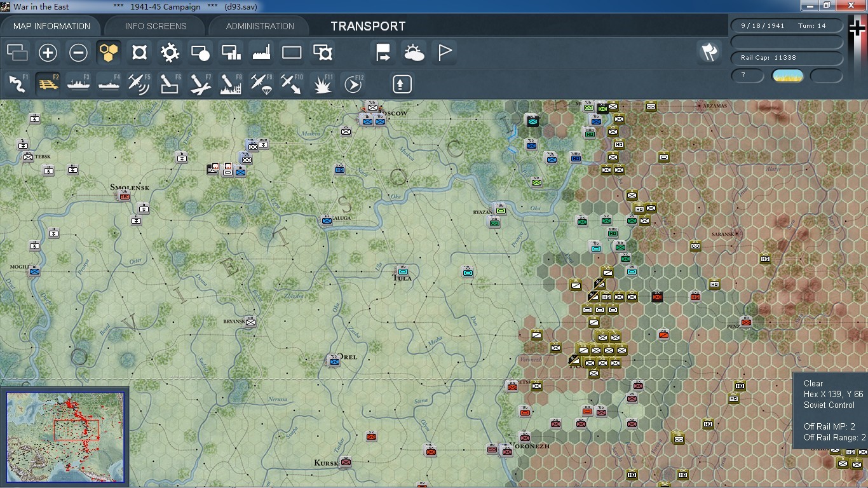
Task: Select the blue counter at Mogilev
Action: (x=34, y=272)
